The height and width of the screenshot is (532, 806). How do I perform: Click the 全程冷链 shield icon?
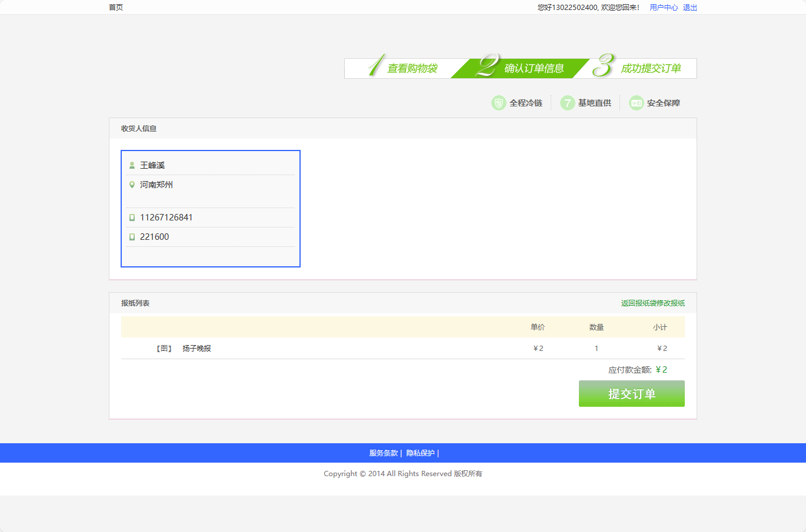pos(499,103)
